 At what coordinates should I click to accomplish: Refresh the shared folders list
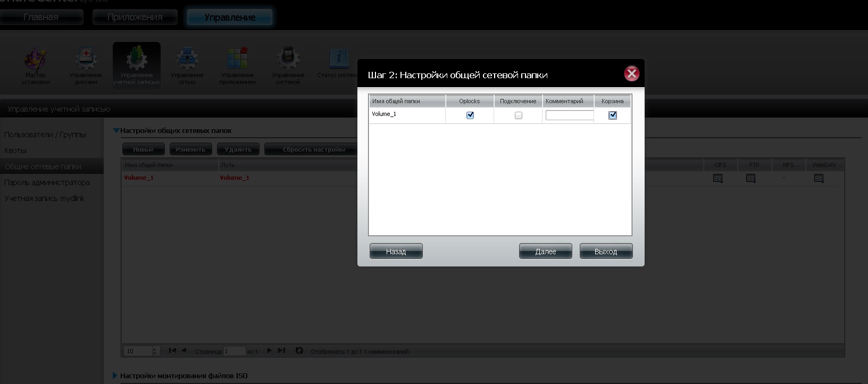(299, 350)
